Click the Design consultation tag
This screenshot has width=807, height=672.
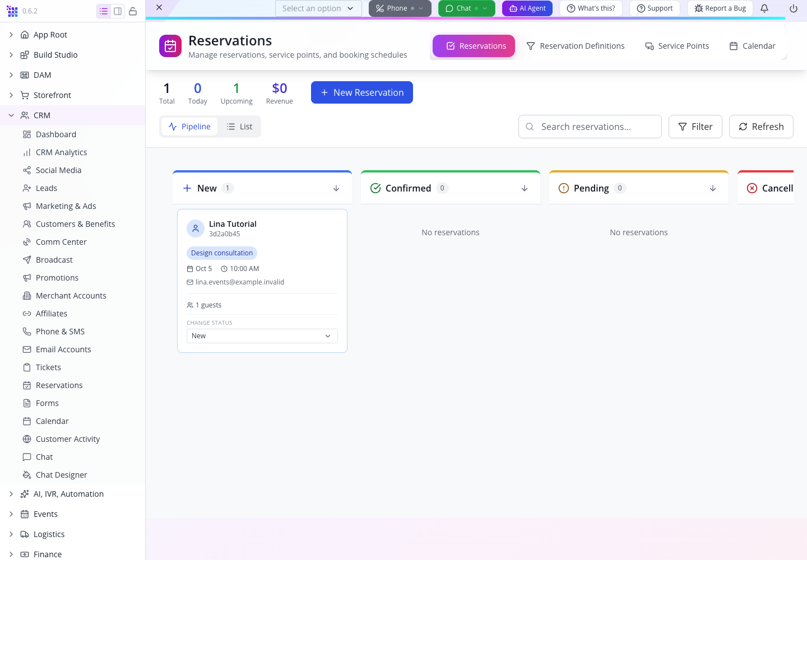coord(222,253)
